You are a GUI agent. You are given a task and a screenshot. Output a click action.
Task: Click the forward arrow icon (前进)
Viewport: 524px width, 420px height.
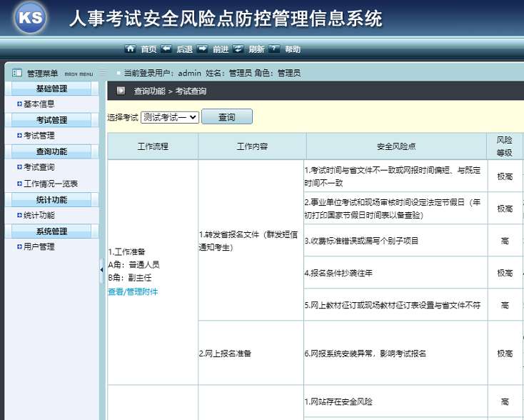point(202,49)
